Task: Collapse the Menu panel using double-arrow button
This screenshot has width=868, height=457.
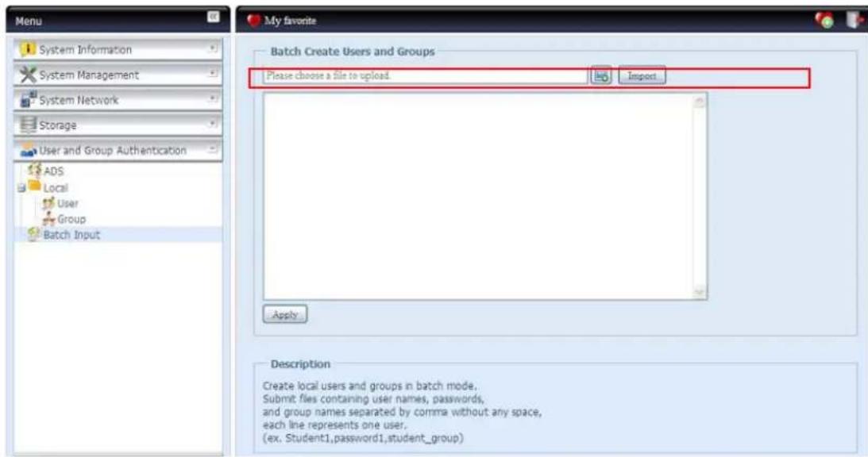Action: (212, 17)
